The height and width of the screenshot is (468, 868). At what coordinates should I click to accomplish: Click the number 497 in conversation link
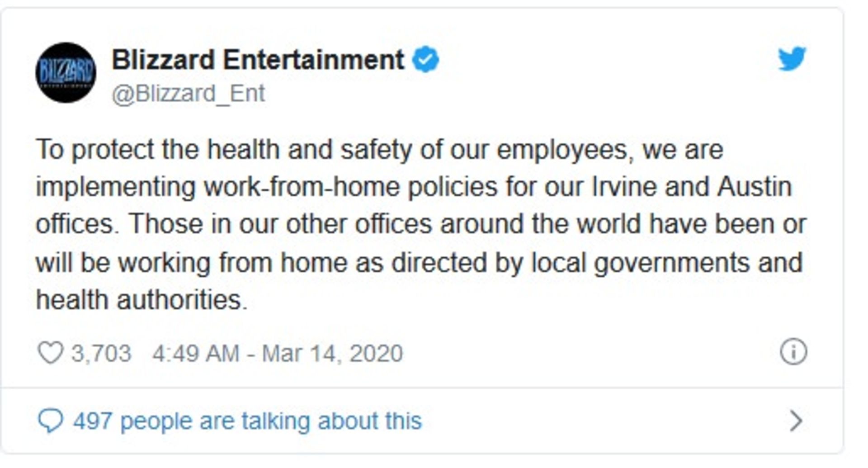[x=92, y=421]
